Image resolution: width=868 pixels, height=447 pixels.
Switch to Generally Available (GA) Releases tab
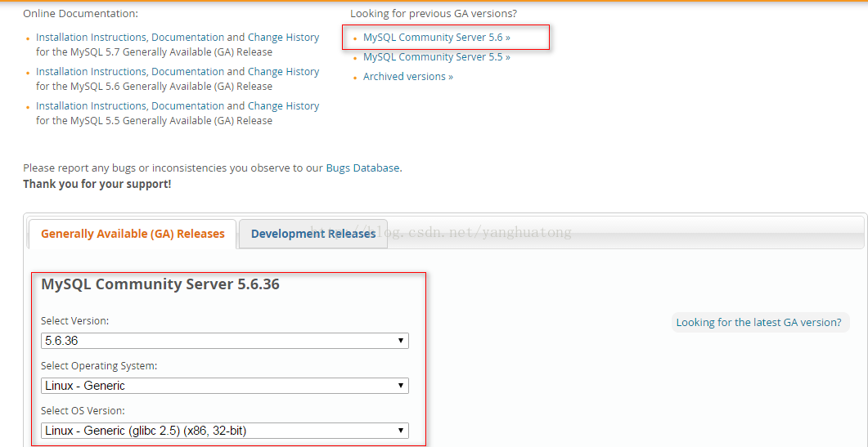tap(133, 234)
